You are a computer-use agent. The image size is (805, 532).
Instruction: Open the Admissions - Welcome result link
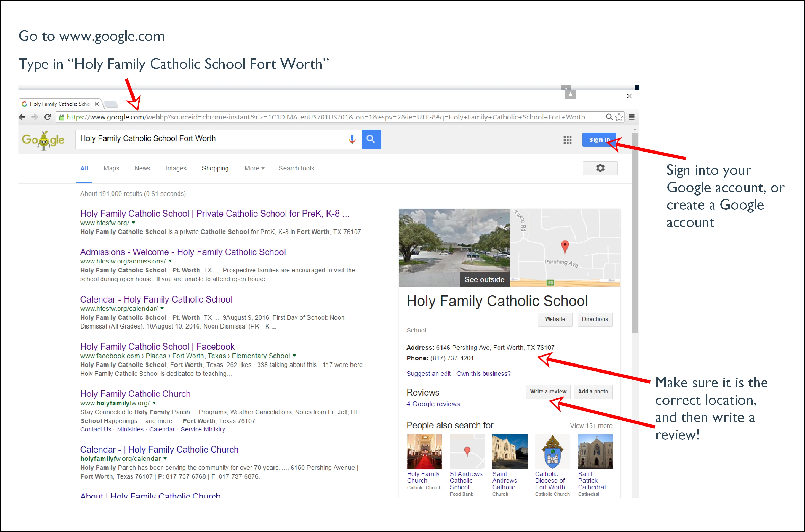183,252
